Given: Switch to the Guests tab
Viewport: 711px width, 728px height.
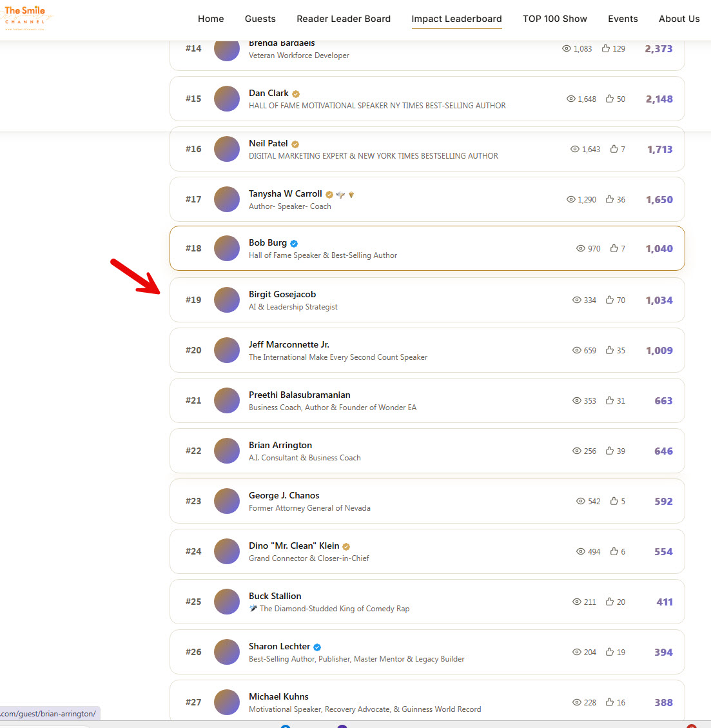Looking at the screenshot, I should tap(260, 19).
